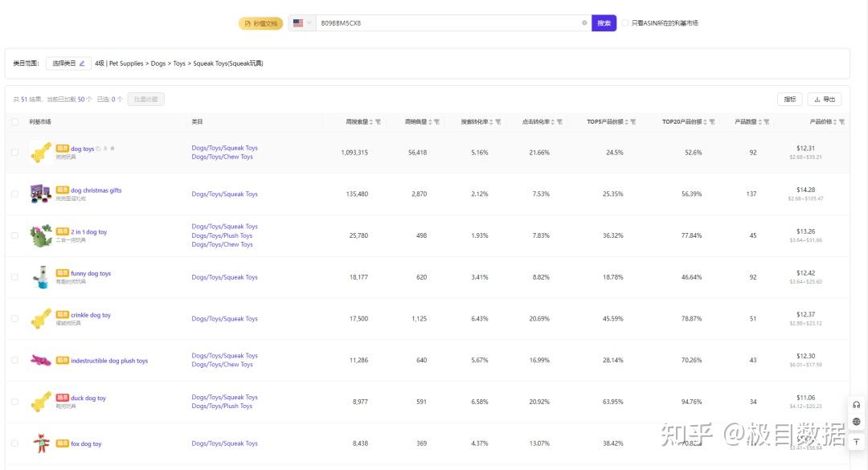
Task: Sort the 周销售量 column using its arrows
Action: [430, 122]
